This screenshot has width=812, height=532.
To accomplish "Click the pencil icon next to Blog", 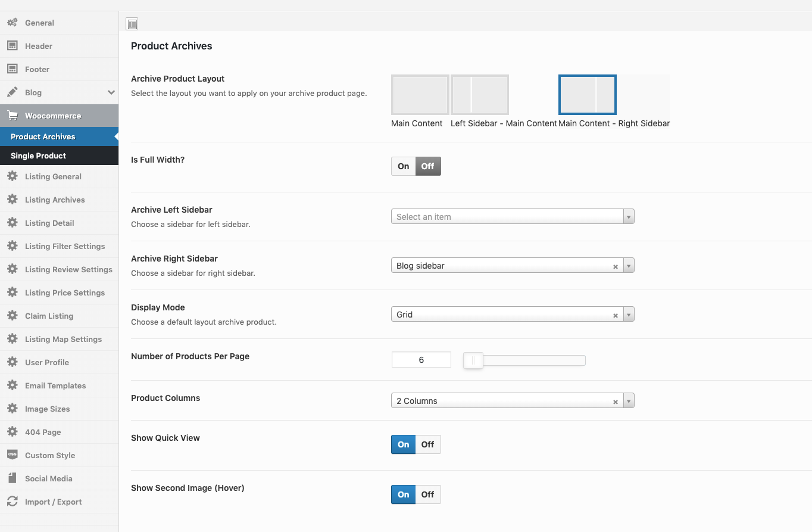I will pos(12,92).
